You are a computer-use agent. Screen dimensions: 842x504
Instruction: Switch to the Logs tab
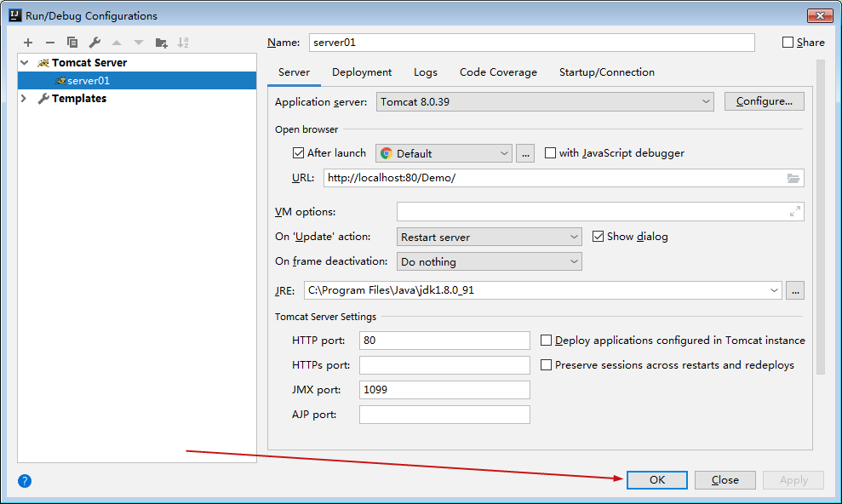(426, 72)
